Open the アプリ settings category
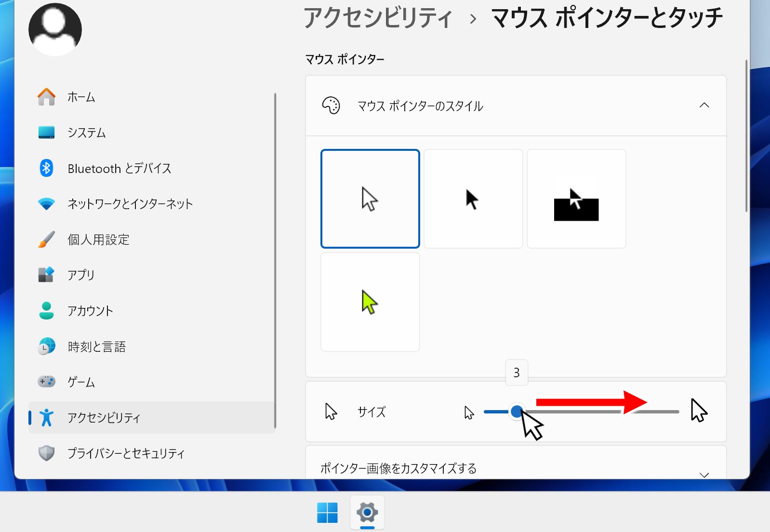770x532 pixels. click(x=81, y=275)
